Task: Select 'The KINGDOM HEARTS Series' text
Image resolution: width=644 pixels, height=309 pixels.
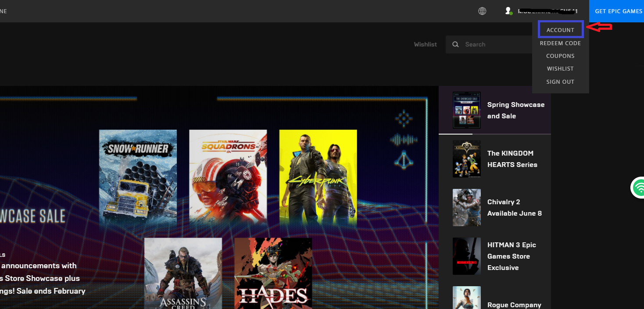Action: [x=512, y=159]
